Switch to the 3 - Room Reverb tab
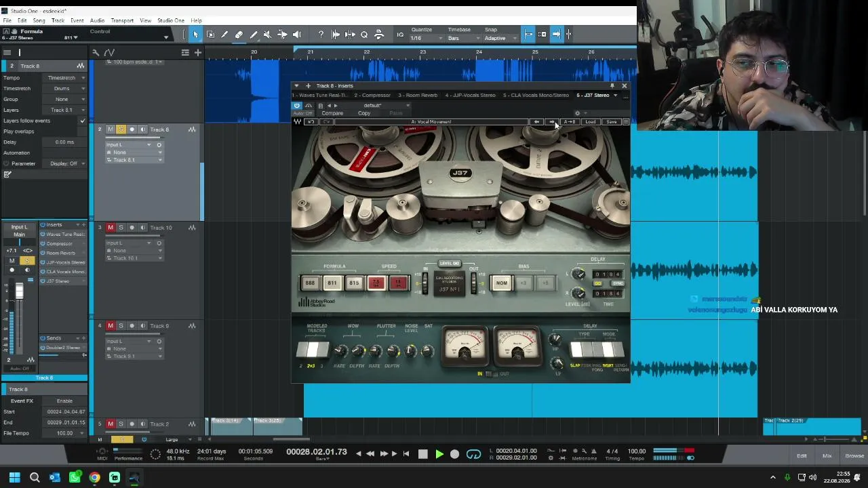 click(418, 96)
